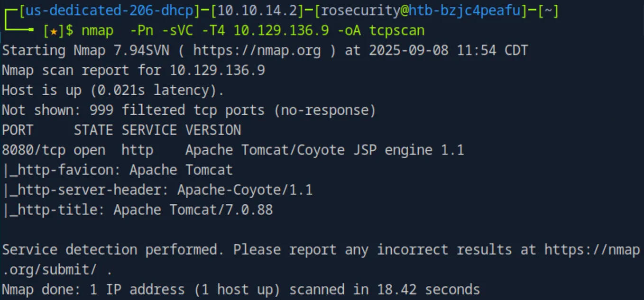
Task: Click the 8080/tcp port entry
Action: coord(34,150)
